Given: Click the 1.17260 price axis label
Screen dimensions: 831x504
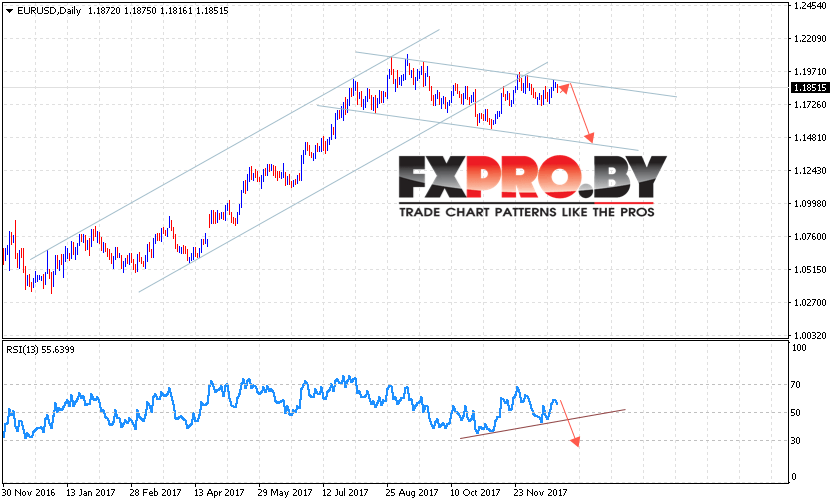Looking at the screenshot, I should 810,105.
